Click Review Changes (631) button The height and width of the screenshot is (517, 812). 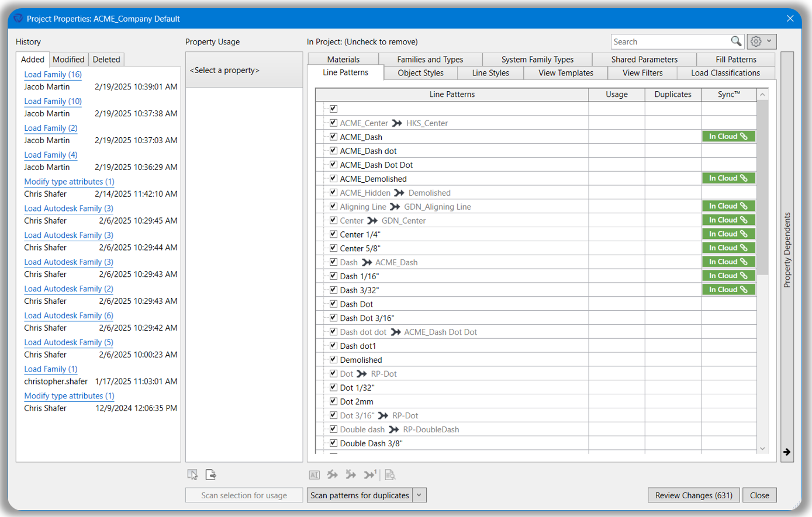pos(694,495)
